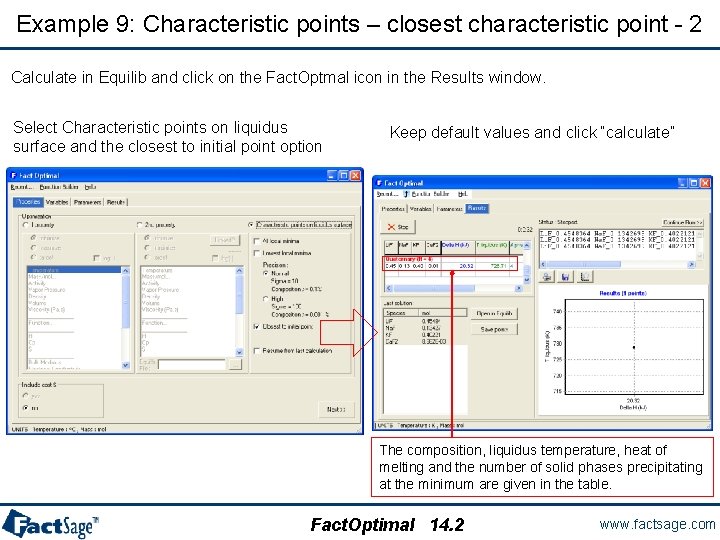Click the CaF2 row in Last solution

pyautogui.click(x=425, y=342)
